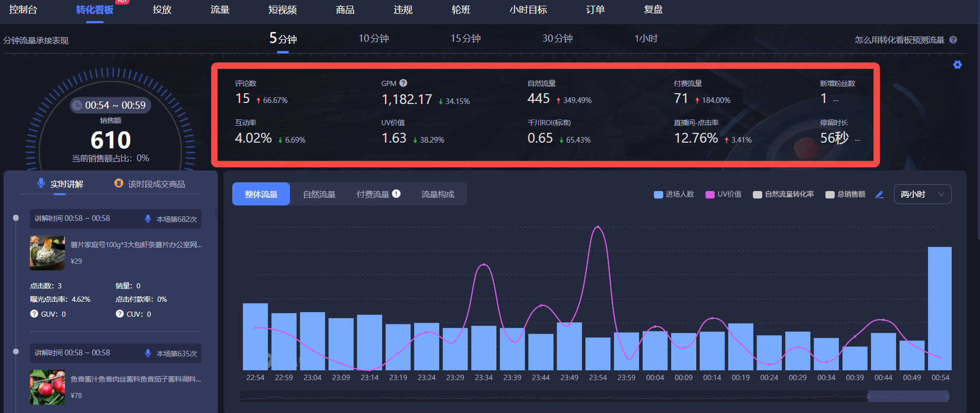
Task: Click the 销售额 value 610
Action: tap(111, 140)
